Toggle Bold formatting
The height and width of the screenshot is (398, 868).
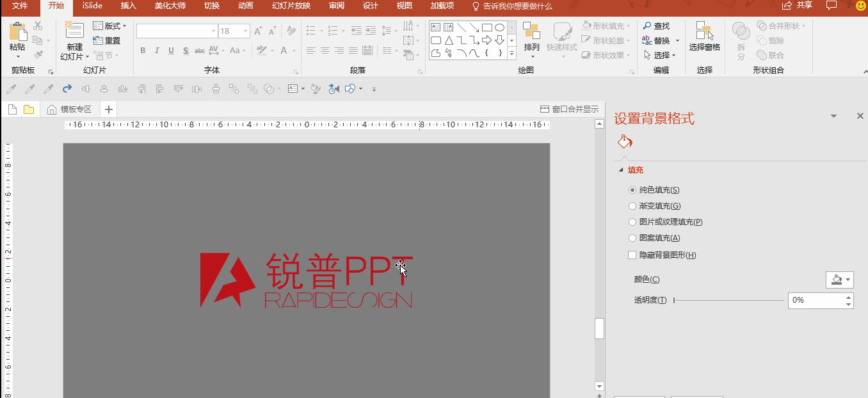point(142,51)
